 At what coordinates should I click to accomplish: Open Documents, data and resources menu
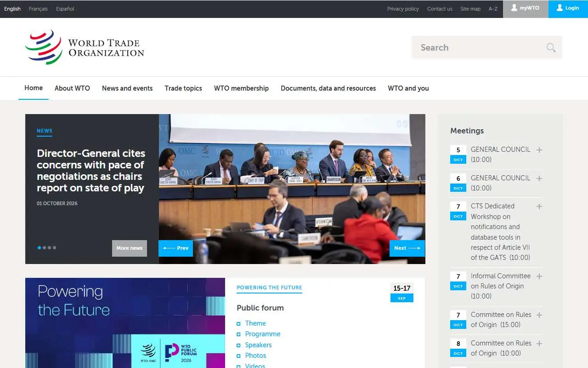328,88
